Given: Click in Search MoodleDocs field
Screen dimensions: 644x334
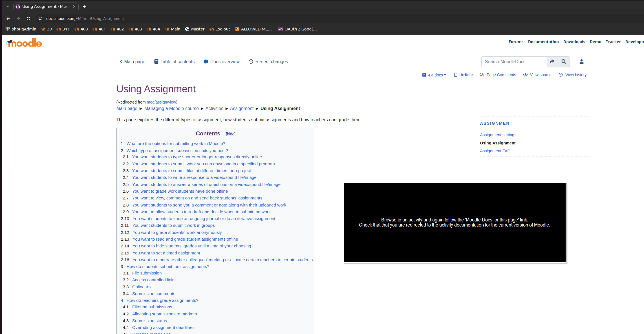Looking at the screenshot, I should [x=514, y=61].
